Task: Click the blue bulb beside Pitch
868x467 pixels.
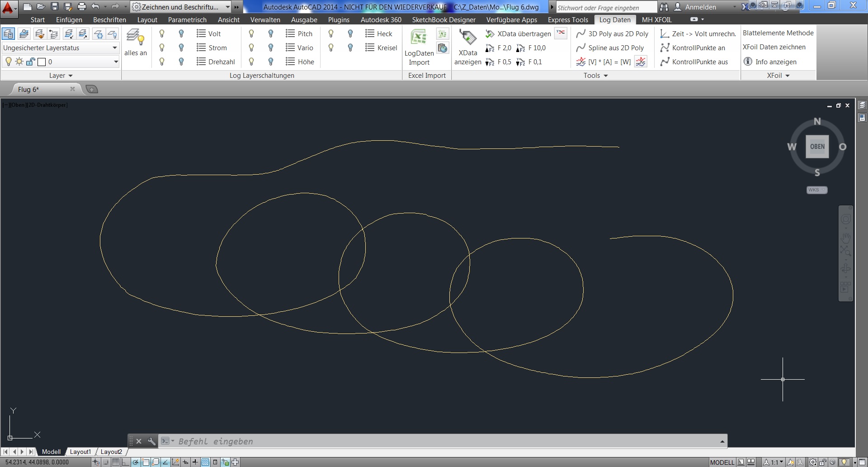Action: click(x=271, y=34)
